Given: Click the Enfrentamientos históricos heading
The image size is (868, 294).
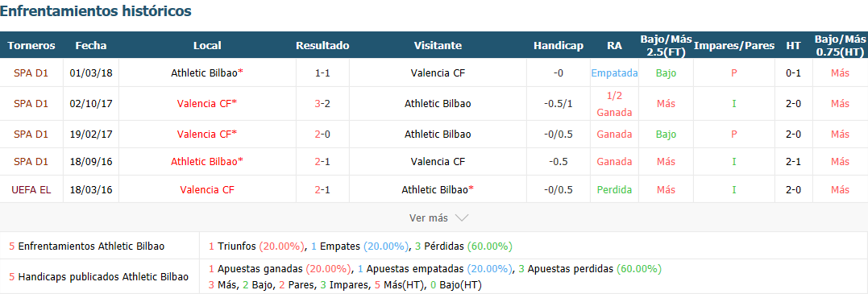Looking at the screenshot, I should (97, 10).
